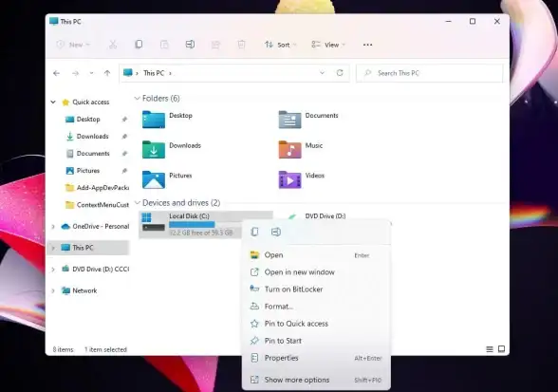The height and width of the screenshot is (392, 558).
Task: Open the New dropdown menu
Action: pos(74,45)
